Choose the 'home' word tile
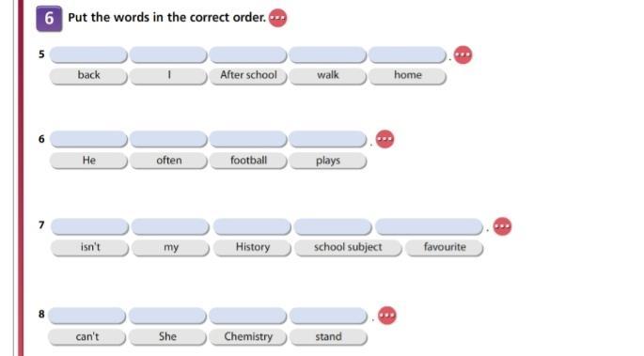This screenshot has height=356, width=644. (x=407, y=76)
